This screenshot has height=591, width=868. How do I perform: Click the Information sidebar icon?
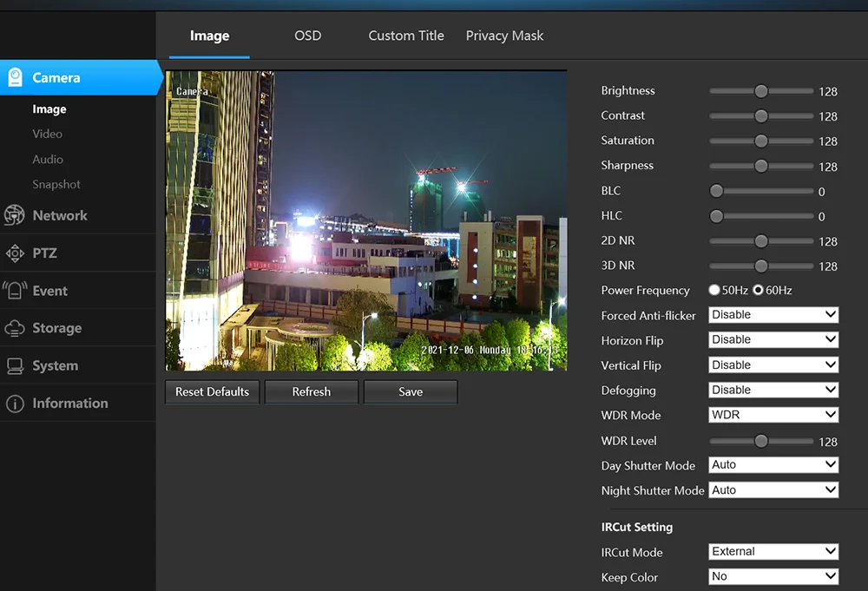pyautogui.click(x=16, y=403)
